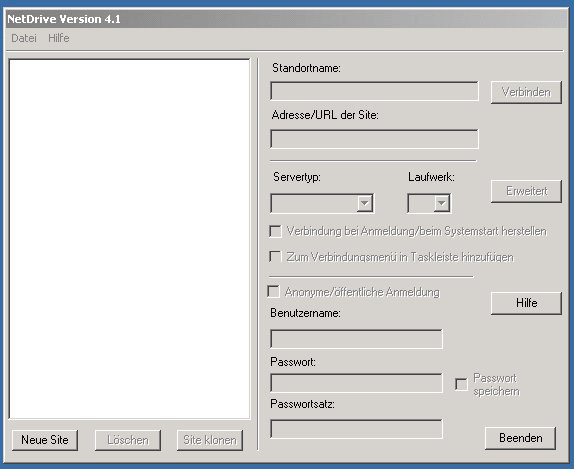Open the Laufwerk drive letter dropdown

[x=429, y=203]
